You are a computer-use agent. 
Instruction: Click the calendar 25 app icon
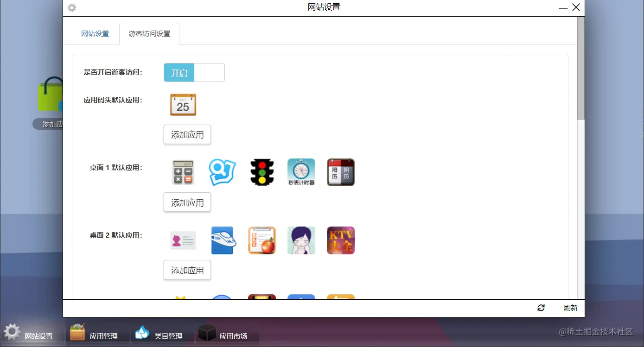183,105
